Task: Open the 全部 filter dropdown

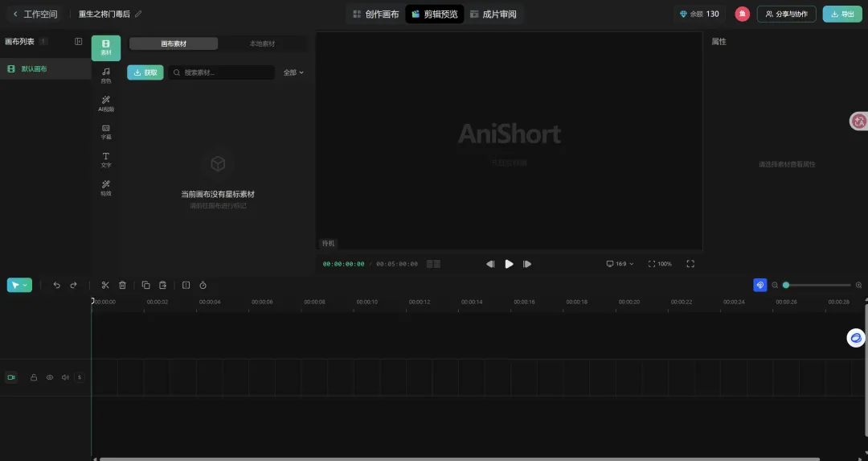Action: click(x=293, y=72)
